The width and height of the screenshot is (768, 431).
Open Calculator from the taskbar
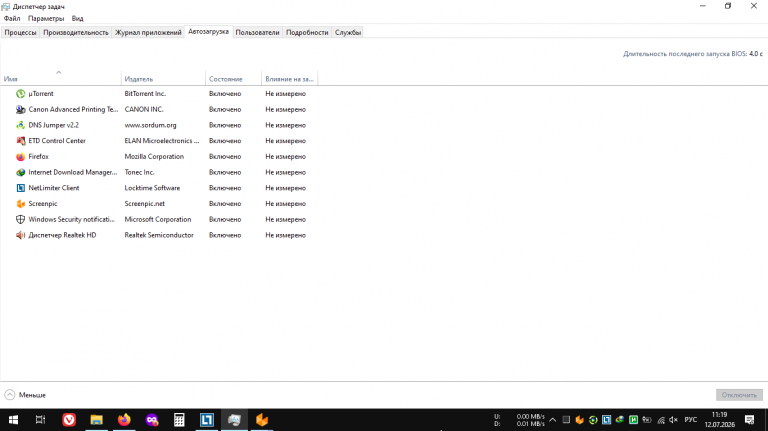(x=179, y=420)
